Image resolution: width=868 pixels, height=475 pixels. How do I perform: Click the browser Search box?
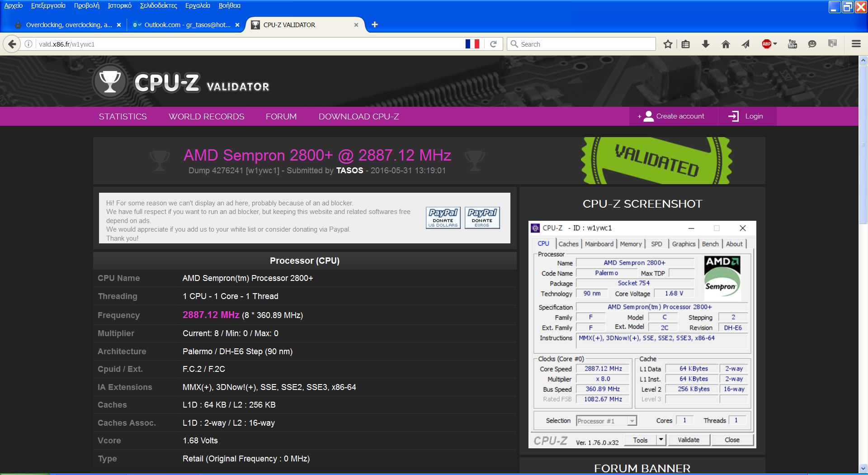581,44
